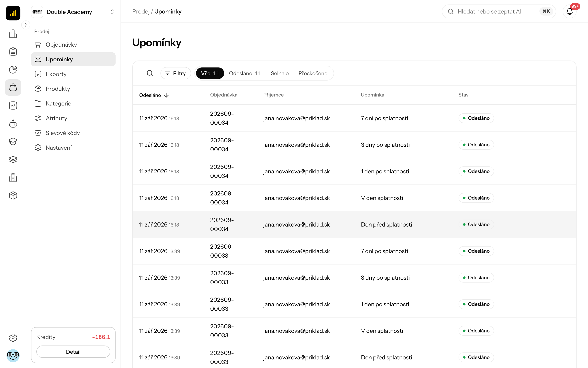Viewport: 588px width, 368px height.
Task: Select the Vše 11 tab
Action: (x=210, y=73)
